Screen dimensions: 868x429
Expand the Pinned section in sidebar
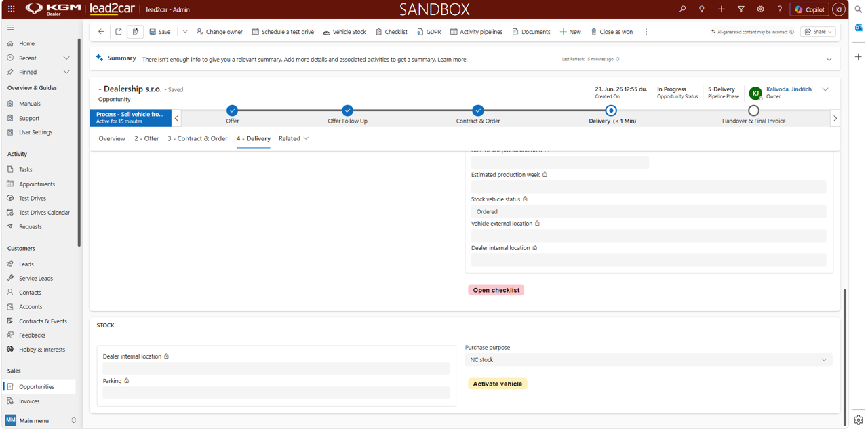click(x=66, y=73)
